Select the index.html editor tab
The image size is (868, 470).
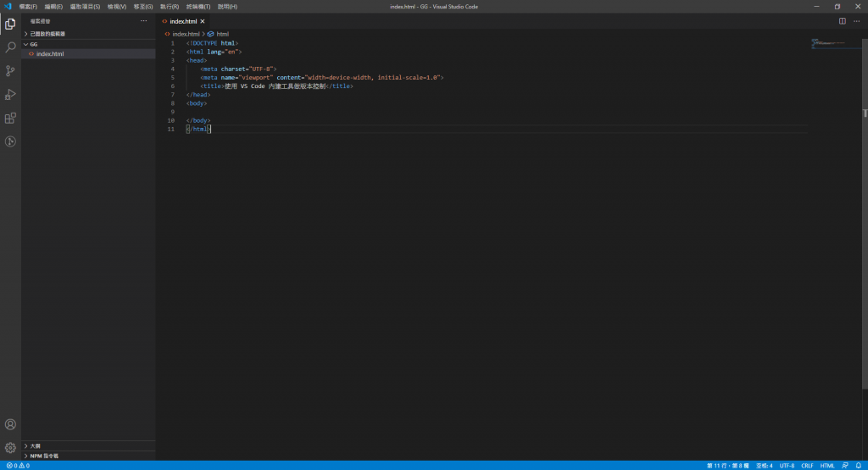tap(183, 21)
